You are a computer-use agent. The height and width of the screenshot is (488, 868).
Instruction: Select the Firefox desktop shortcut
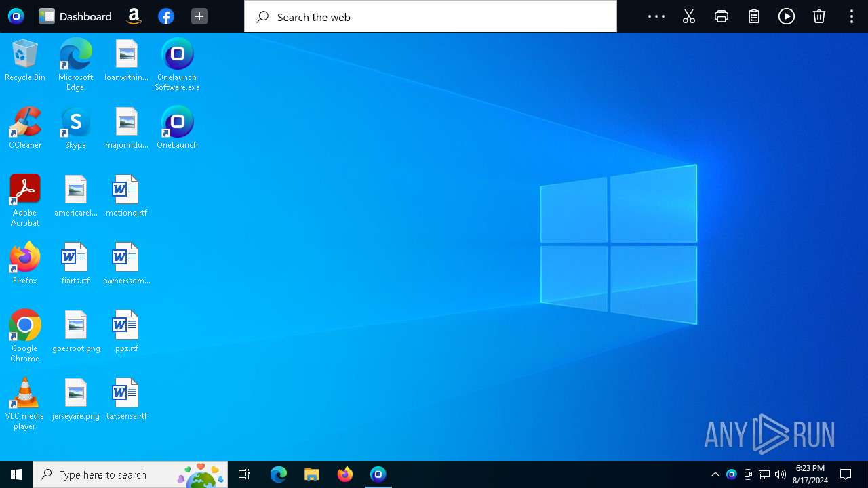tap(25, 264)
